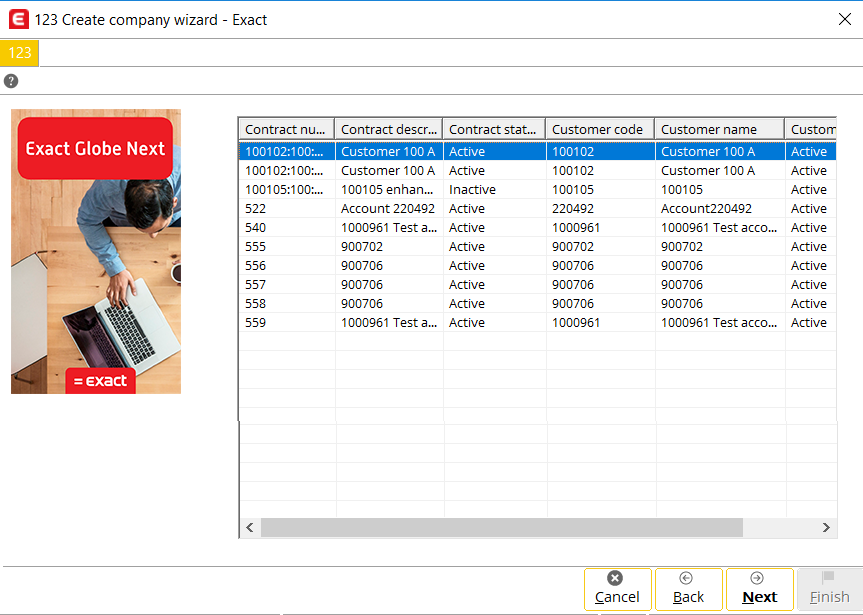
Task: Click the Exact logo icon in title bar
Action: click(17, 19)
